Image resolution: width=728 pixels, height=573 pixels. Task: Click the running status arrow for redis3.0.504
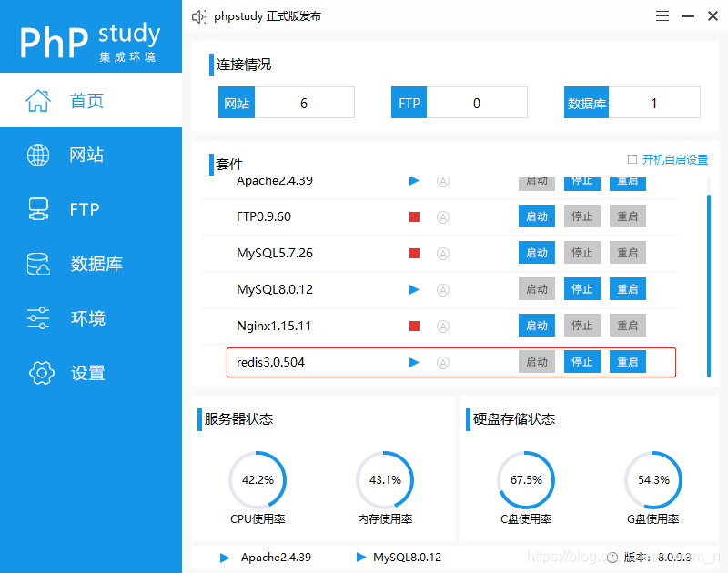(414, 362)
